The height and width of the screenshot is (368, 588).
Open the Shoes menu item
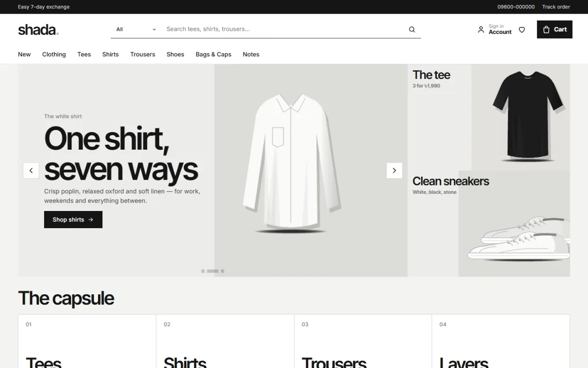[175, 54]
